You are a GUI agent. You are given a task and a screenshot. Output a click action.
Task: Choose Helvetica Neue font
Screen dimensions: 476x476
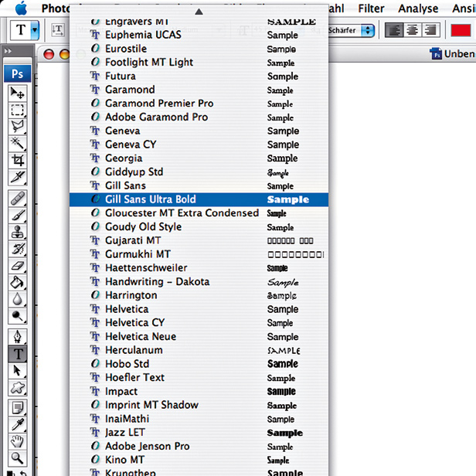pyautogui.click(x=199, y=336)
